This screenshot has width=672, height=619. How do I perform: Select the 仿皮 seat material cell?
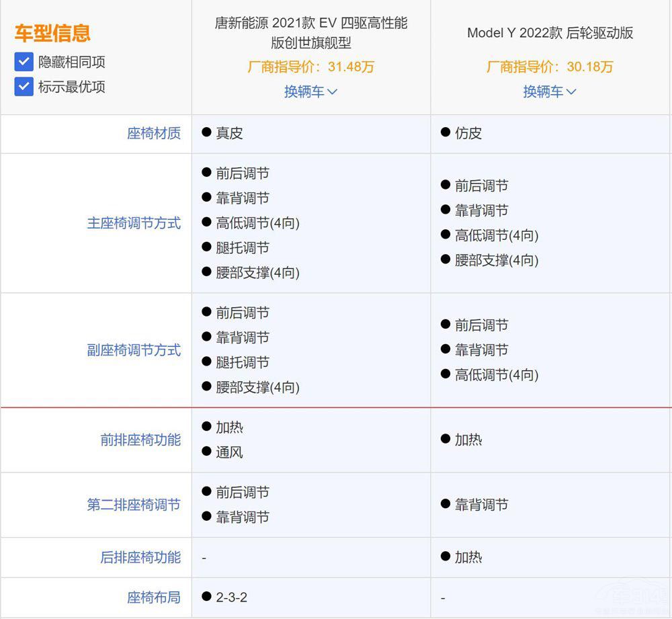pos(468,133)
